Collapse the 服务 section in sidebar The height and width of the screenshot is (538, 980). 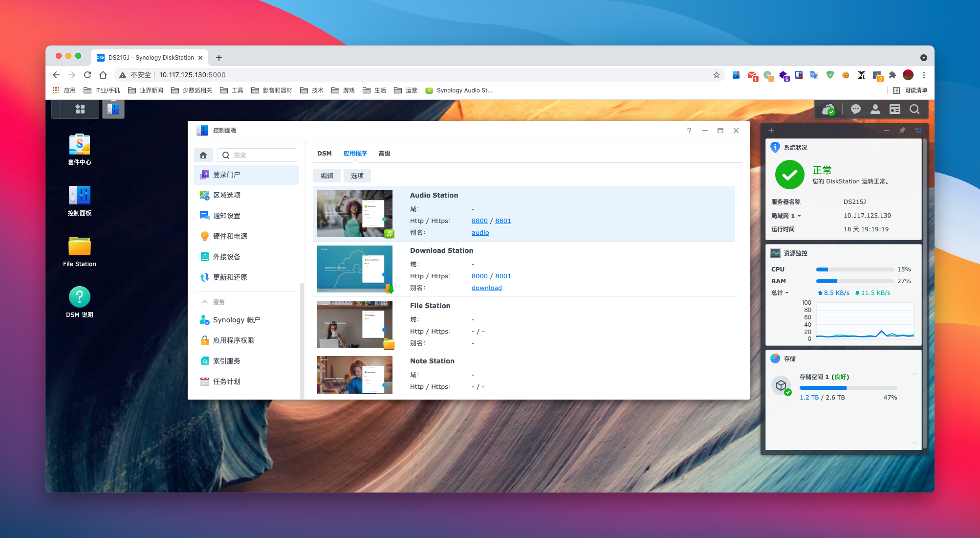pyautogui.click(x=205, y=302)
